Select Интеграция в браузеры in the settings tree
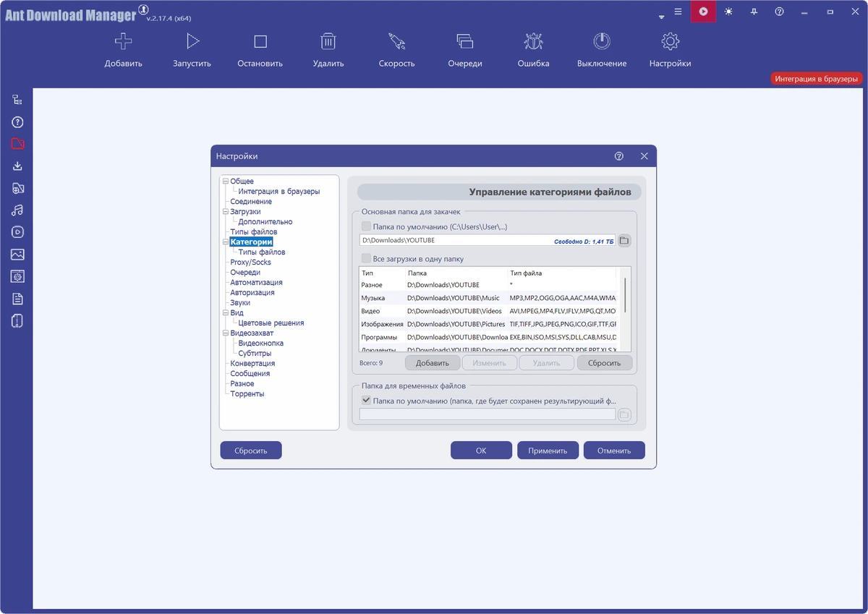This screenshot has height=614, width=868. [278, 192]
